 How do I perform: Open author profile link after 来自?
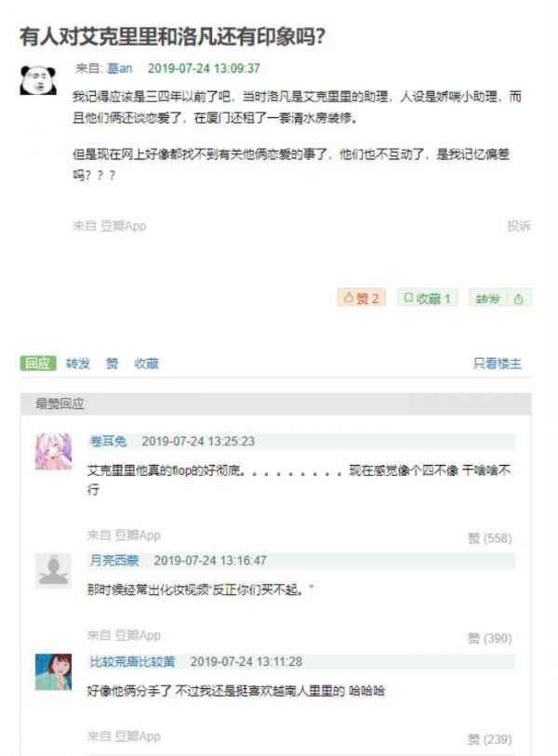(x=119, y=69)
